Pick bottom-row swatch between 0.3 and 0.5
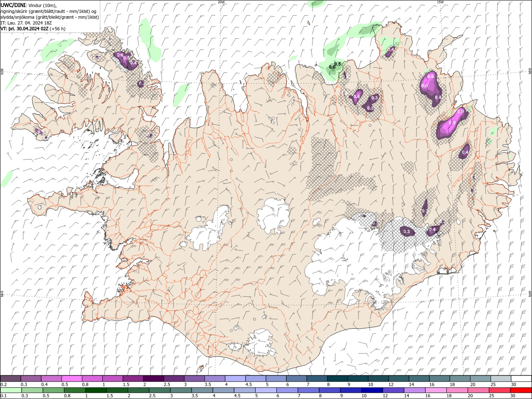The height and width of the screenshot is (399, 532). click(x=32, y=390)
